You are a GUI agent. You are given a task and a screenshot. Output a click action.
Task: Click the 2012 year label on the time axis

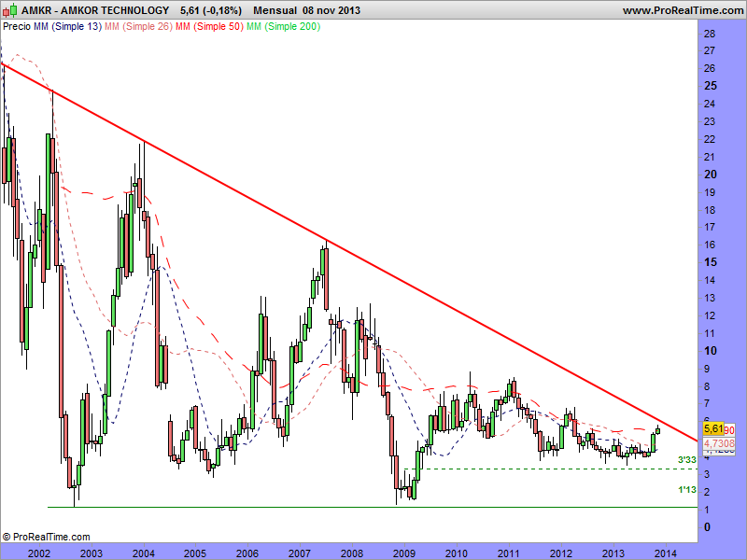[x=561, y=553]
